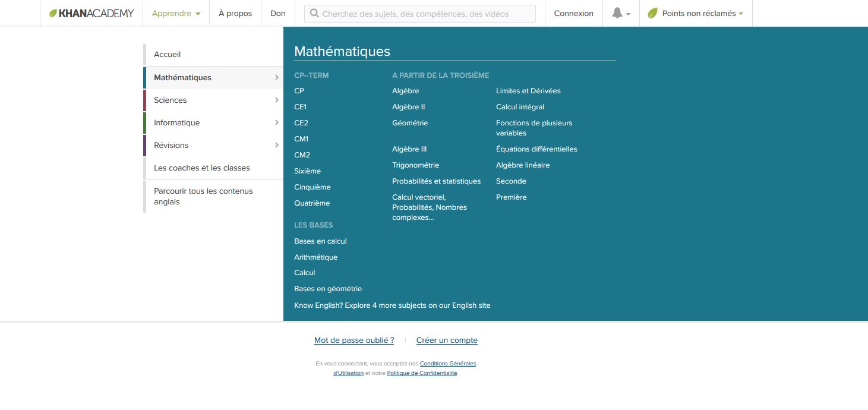Open Probabilités et statistiques link
The image size is (868, 410).
tap(436, 181)
